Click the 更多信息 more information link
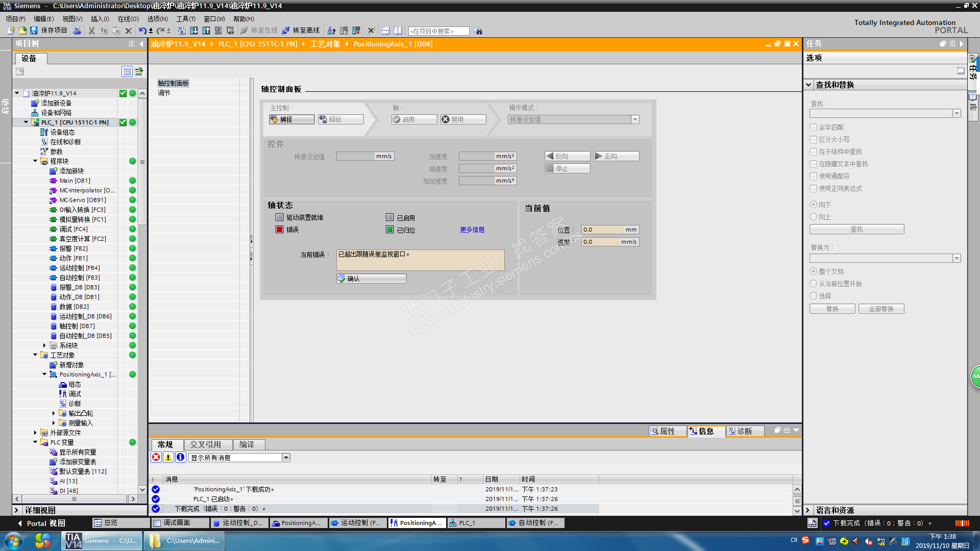This screenshot has height=551, width=980. (x=472, y=230)
